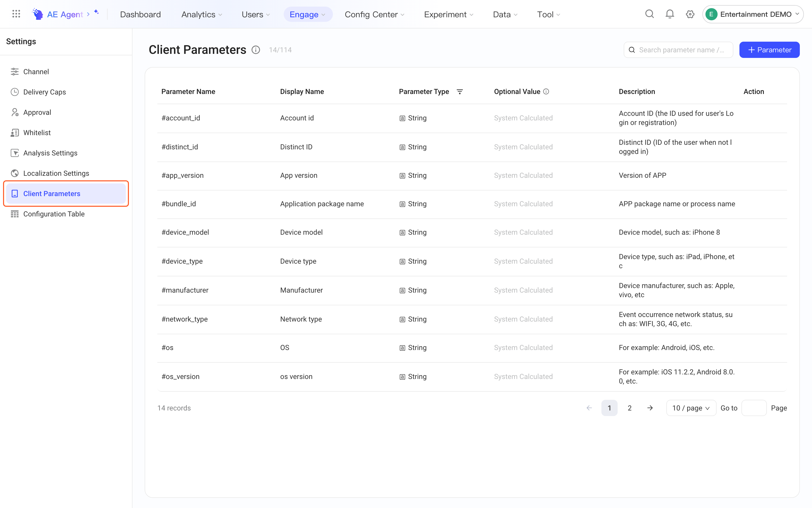
Task: Click the #account_id parameter name
Action: pyautogui.click(x=180, y=118)
